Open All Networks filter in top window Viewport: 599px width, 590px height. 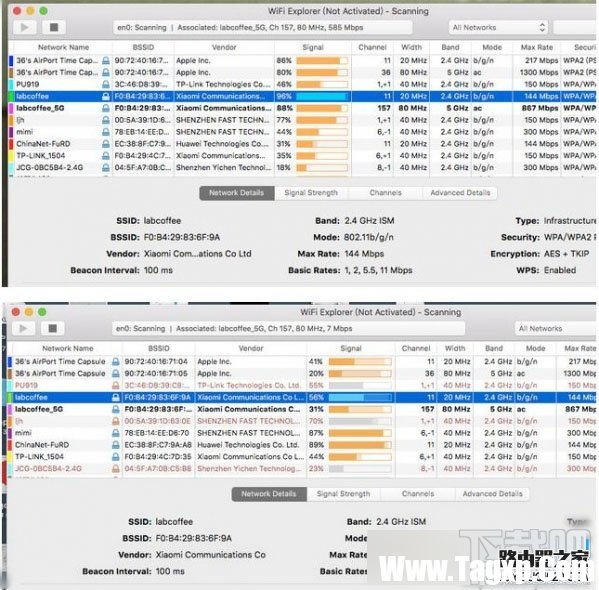pyautogui.click(x=498, y=28)
